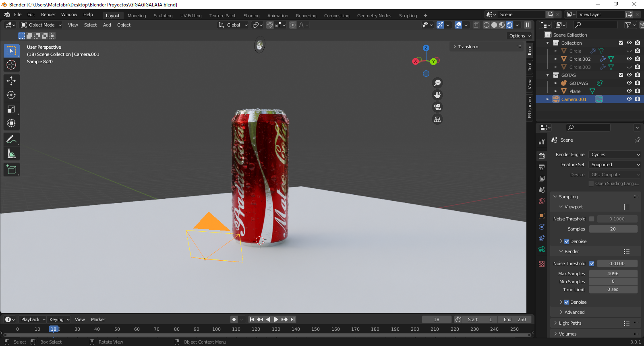Image resolution: width=644 pixels, height=346 pixels.
Task: Toggle the Render Denoise checkbox
Action: point(567,302)
